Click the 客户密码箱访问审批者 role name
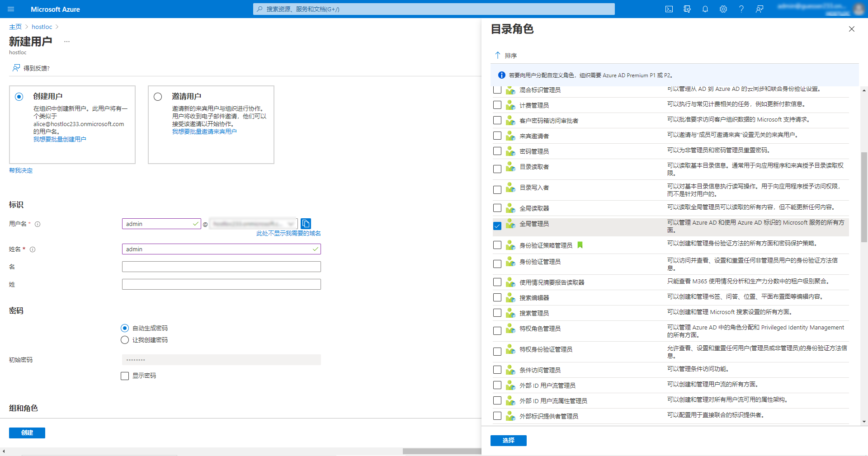The image size is (868, 456). [x=548, y=121]
